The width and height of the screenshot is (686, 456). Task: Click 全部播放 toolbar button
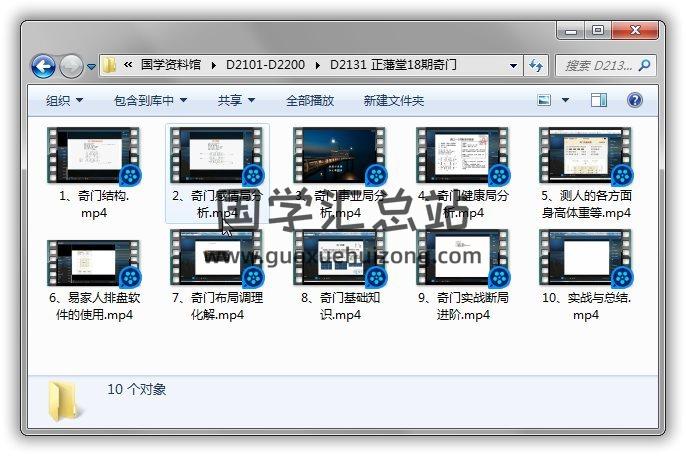coord(310,101)
